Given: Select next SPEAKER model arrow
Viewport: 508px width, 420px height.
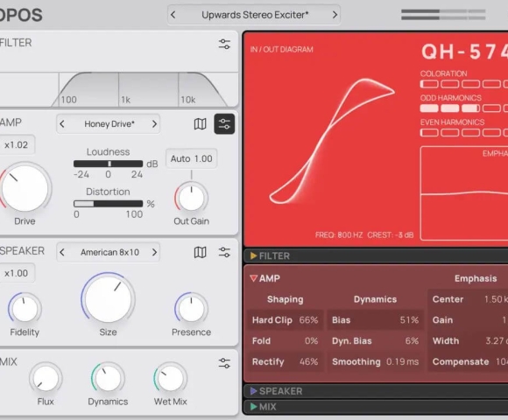Looking at the screenshot, I should coord(154,252).
